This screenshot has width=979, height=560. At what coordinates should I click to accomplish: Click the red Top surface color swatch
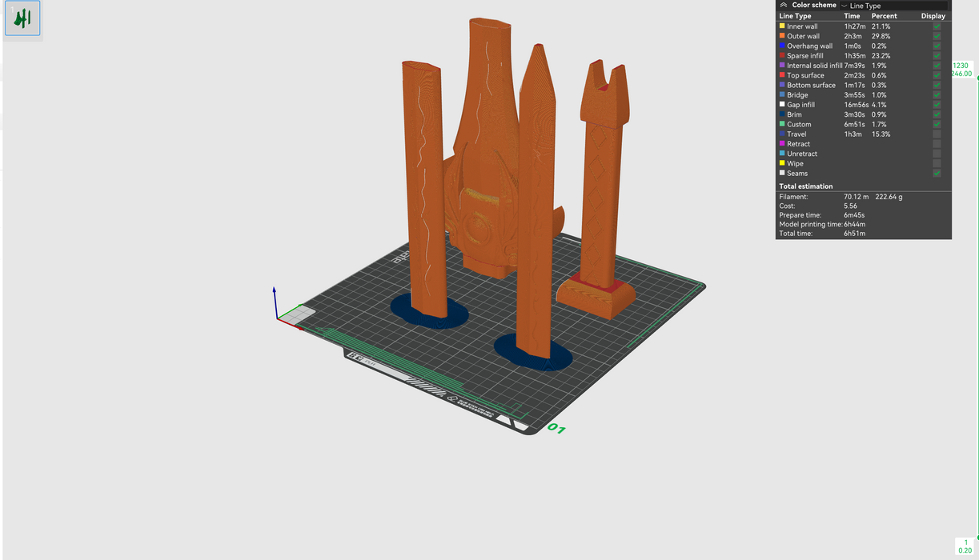[782, 75]
